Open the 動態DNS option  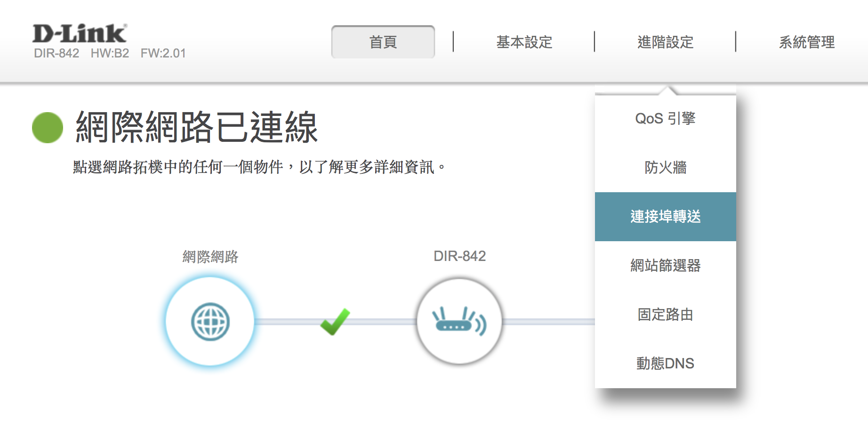665,364
